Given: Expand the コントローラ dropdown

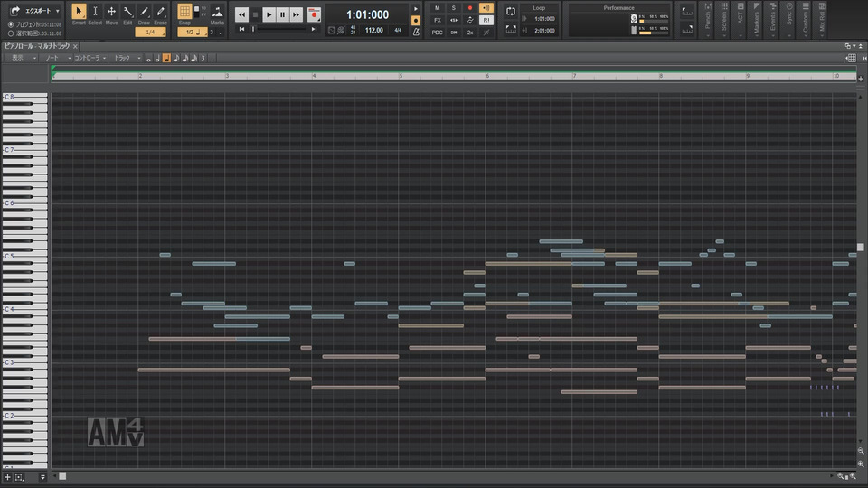Looking at the screenshot, I should point(90,58).
